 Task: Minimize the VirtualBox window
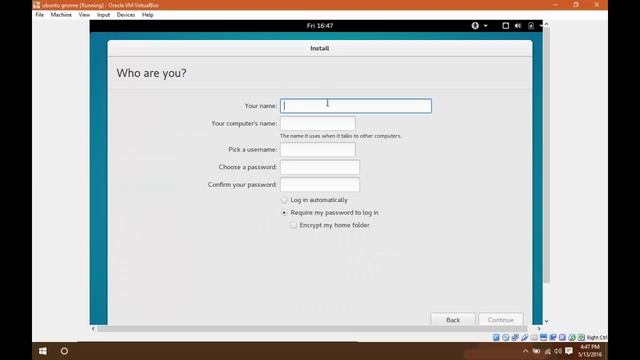click(x=556, y=5)
